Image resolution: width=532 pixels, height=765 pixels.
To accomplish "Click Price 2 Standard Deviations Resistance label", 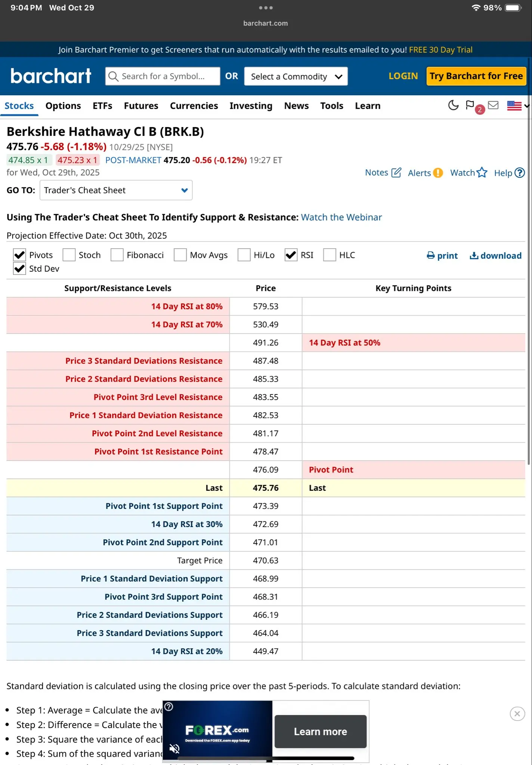I will coord(144,379).
